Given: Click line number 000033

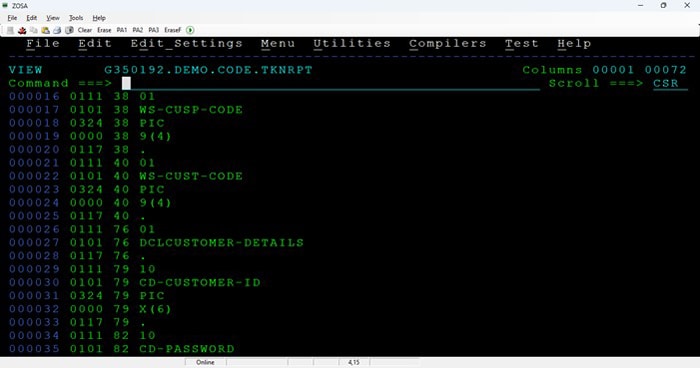Looking at the screenshot, I should pos(34,322).
